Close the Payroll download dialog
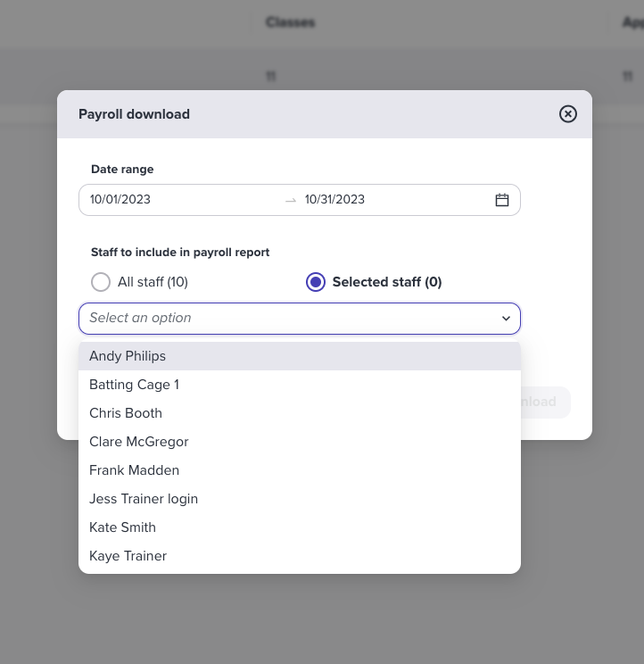This screenshot has height=664, width=644. pyautogui.click(x=567, y=114)
